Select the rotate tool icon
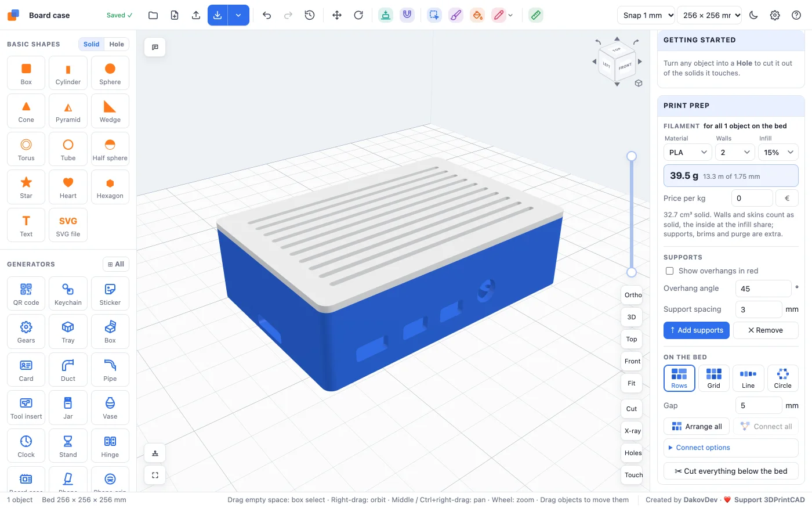This screenshot has width=812, height=508. 358,15
